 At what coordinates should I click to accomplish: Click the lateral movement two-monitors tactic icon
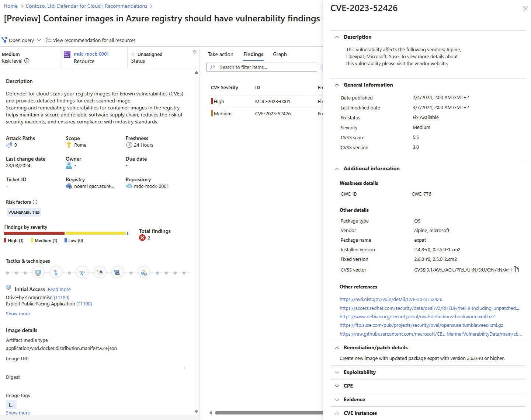click(144, 273)
